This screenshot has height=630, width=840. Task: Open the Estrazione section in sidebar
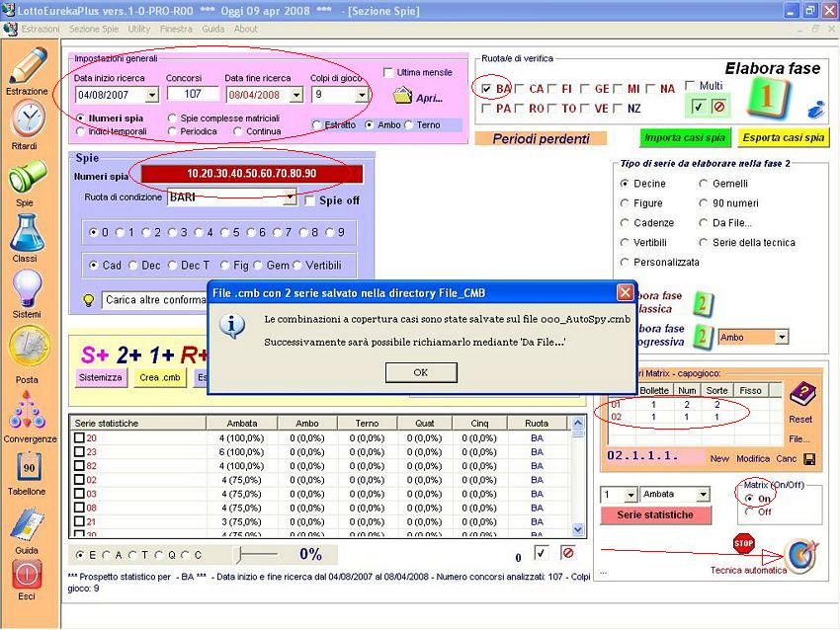[x=28, y=66]
